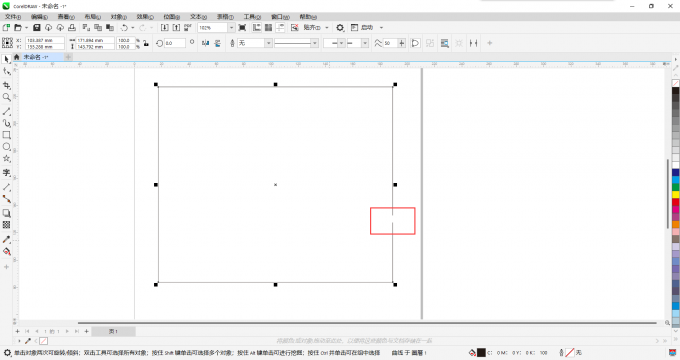Open the 未命名-1 document tab
680x360 pixels.
pyautogui.click(x=36, y=57)
